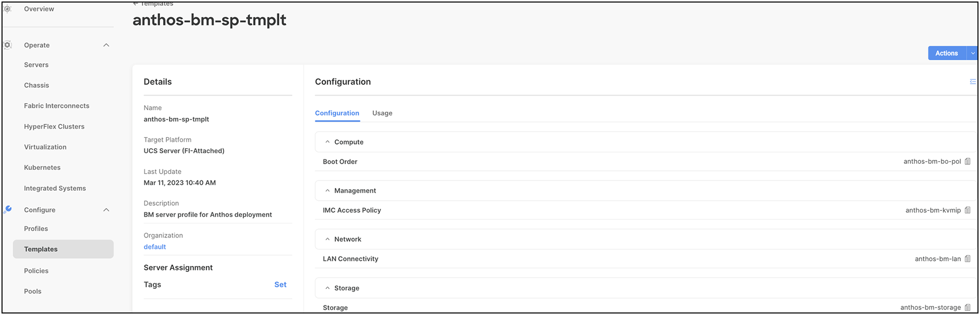980x315 pixels.
Task: Click the back arrow to Templates
Action: click(x=135, y=4)
